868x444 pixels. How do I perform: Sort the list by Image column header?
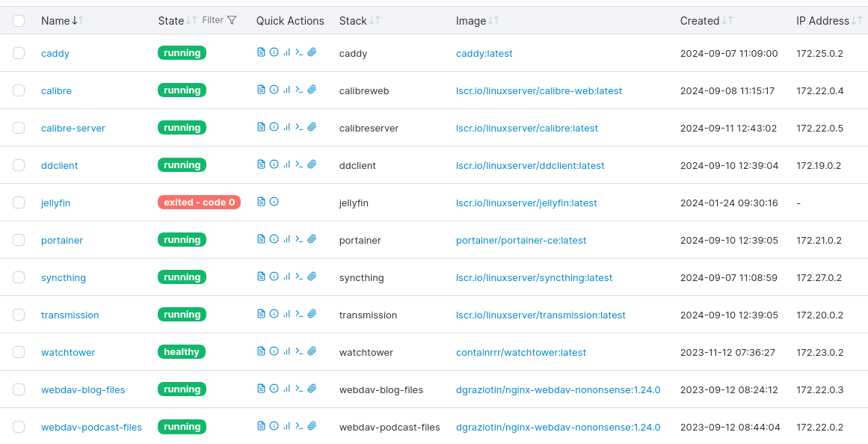pyautogui.click(x=471, y=21)
